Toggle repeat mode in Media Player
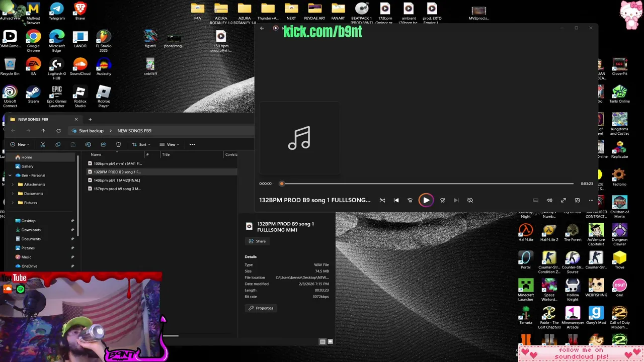 [x=470, y=200]
